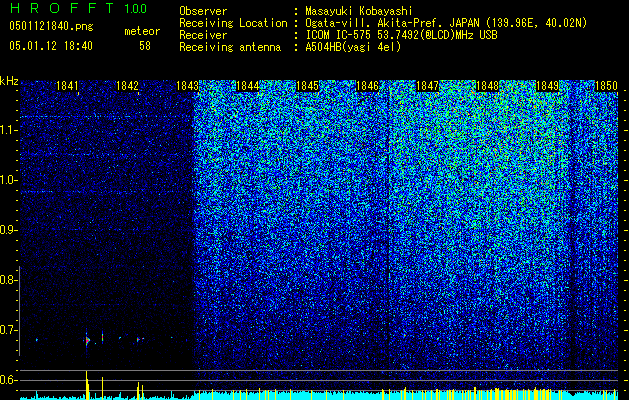Click the meteor count 58
Image resolution: width=629 pixels, height=400 pixels.
coord(145,46)
